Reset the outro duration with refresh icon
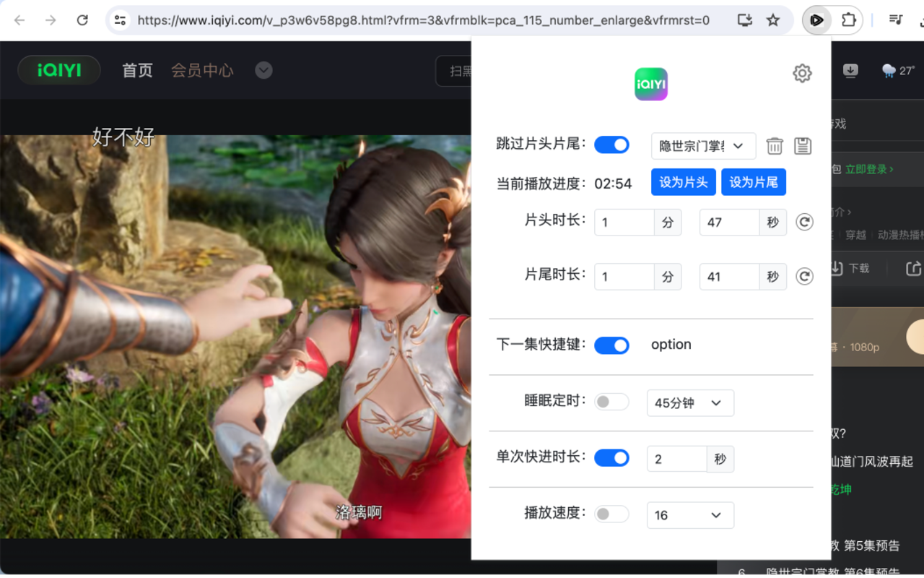Viewport: 924px width, 578px height. click(x=804, y=276)
